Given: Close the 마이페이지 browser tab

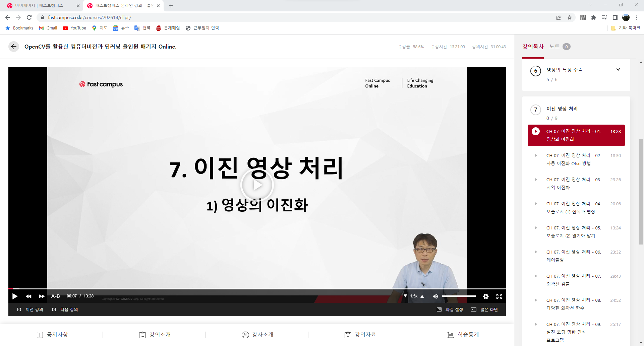Looking at the screenshot, I should [78, 6].
